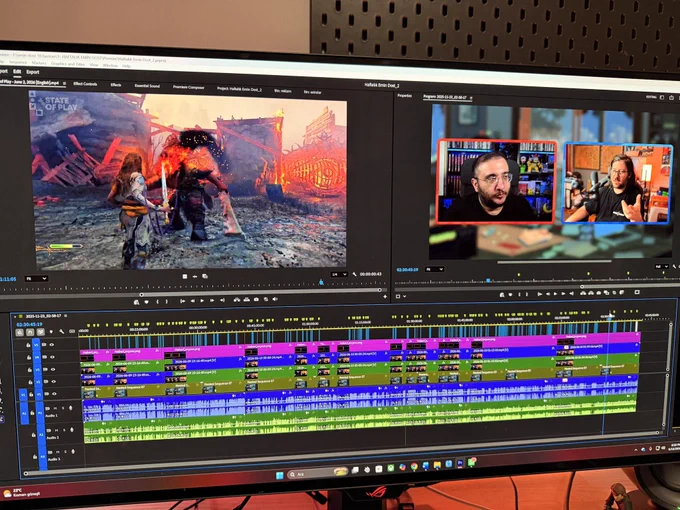Mark In in Source monitor
The width and height of the screenshot is (680, 510).
[157, 301]
